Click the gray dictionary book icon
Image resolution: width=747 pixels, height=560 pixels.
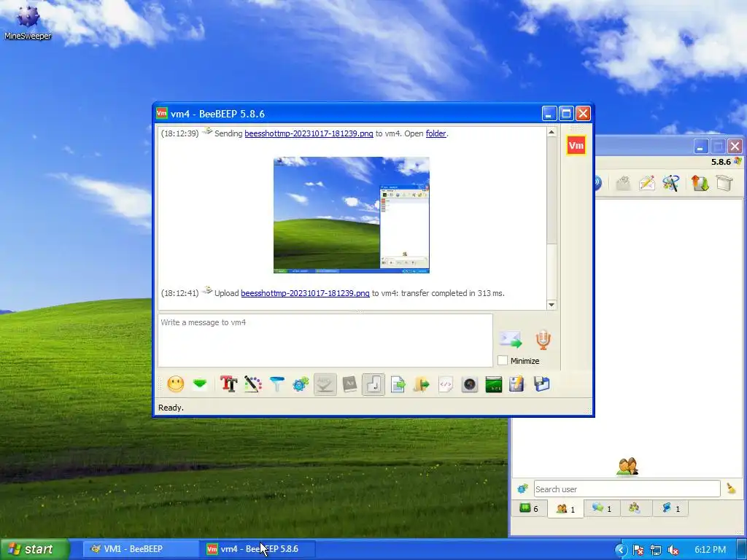(x=349, y=384)
